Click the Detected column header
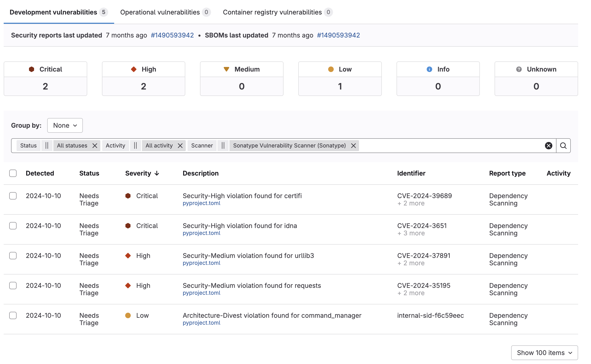The image size is (591, 364). (x=40, y=173)
